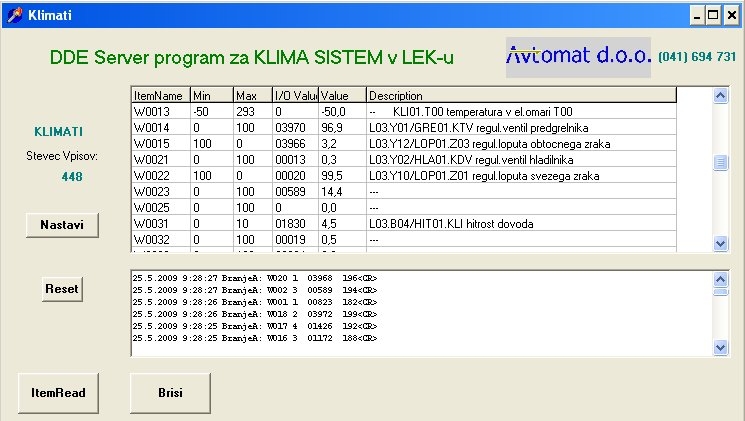Click the Max column header
Screen dimensions: 745x421
point(251,95)
